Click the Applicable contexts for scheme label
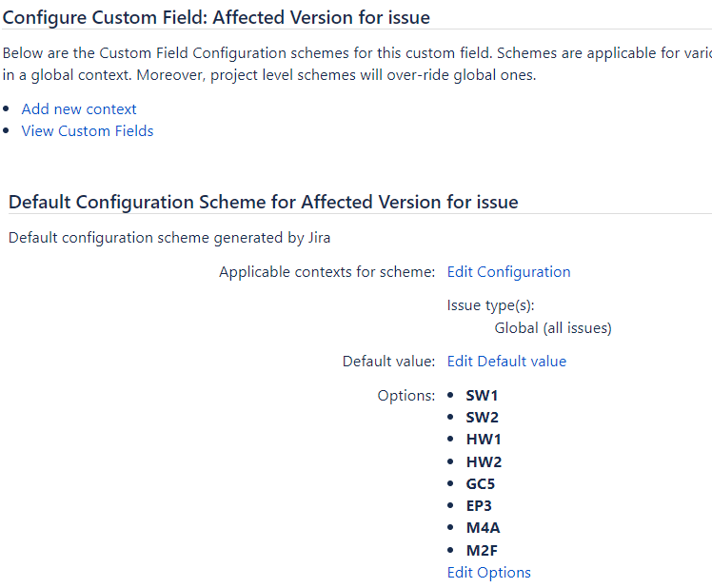The width and height of the screenshot is (712, 588). point(326,272)
